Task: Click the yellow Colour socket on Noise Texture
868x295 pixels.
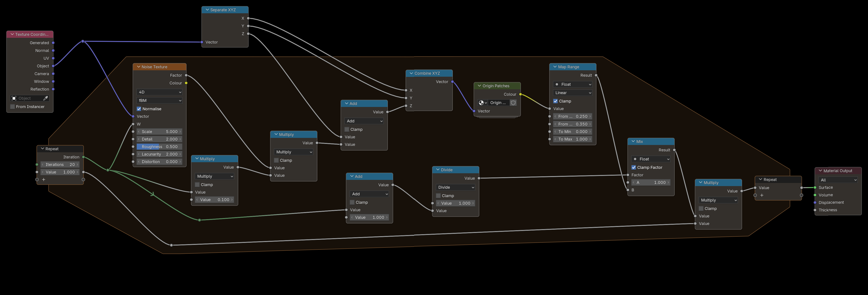Action: click(x=186, y=83)
